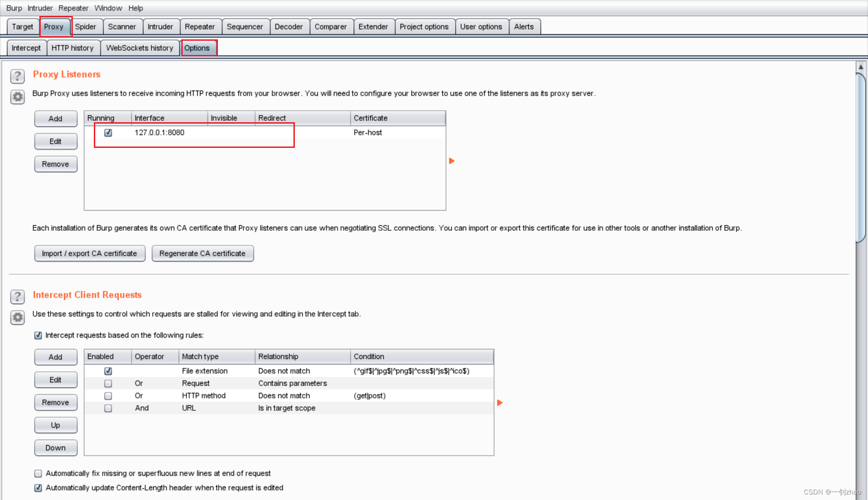Enable the URL in target scope rule
The image size is (868, 500).
108,408
